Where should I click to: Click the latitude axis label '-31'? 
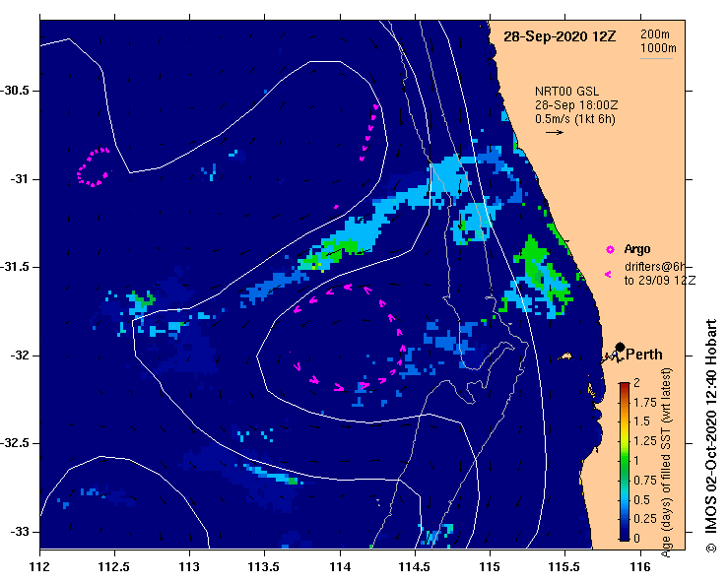pyautogui.click(x=19, y=178)
